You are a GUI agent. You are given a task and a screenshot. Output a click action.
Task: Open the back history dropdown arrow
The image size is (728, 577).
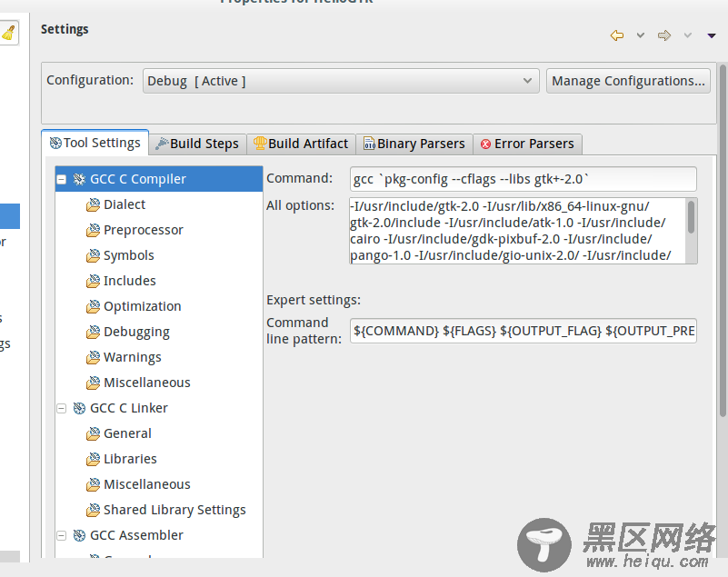coord(640,35)
